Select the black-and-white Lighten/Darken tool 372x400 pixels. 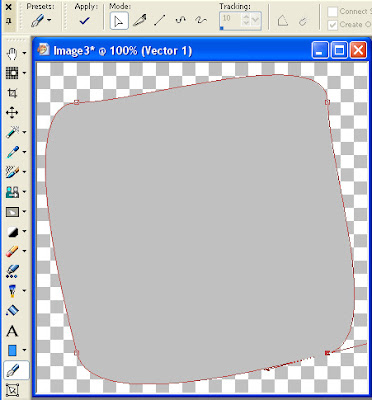point(12,232)
